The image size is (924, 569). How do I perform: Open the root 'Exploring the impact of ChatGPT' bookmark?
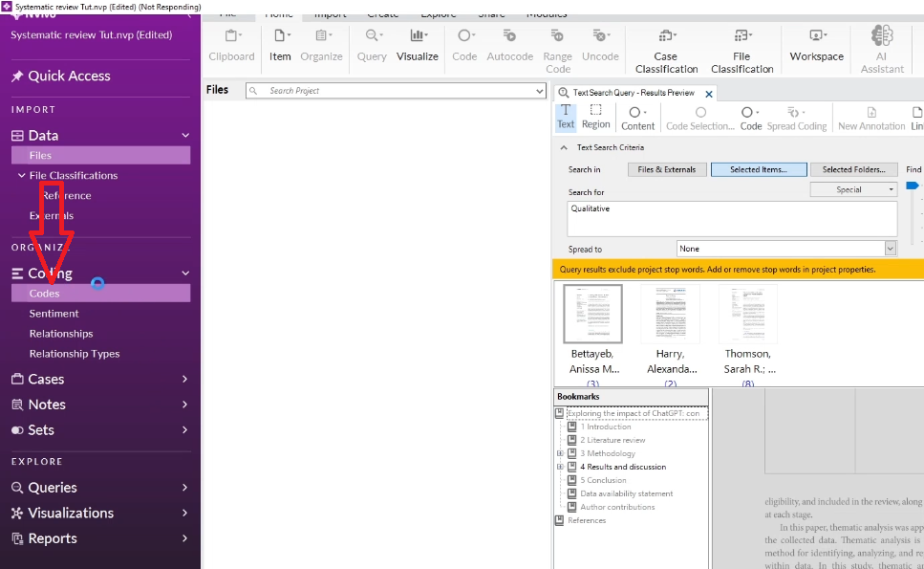pyautogui.click(x=634, y=413)
